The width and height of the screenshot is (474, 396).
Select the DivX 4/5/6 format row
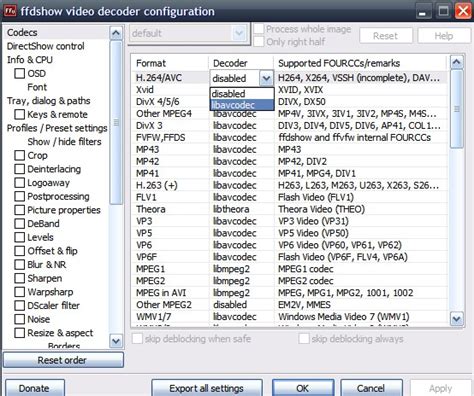point(158,102)
